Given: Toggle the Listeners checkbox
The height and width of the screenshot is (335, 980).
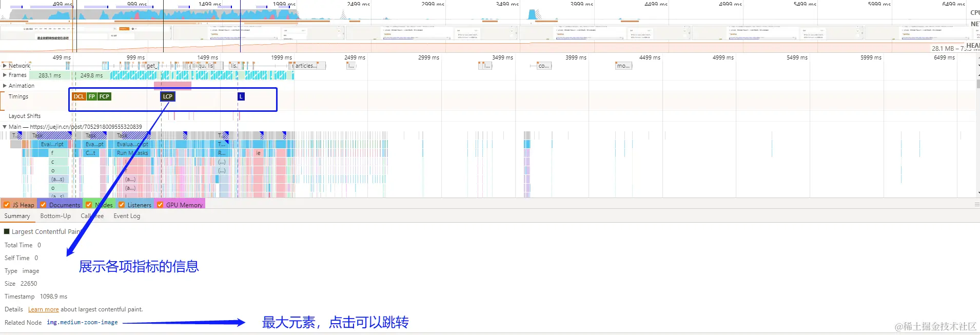Looking at the screenshot, I should [122, 205].
